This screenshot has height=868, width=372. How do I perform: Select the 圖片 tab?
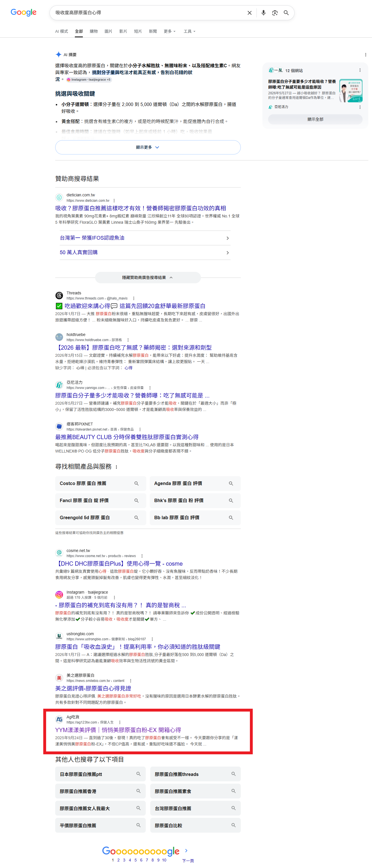tap(108, 31)
